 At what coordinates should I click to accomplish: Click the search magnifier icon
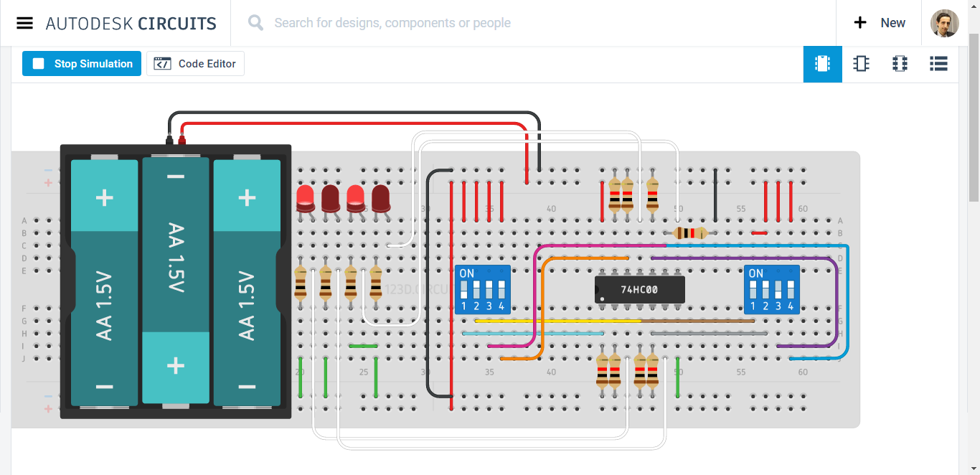255,22
